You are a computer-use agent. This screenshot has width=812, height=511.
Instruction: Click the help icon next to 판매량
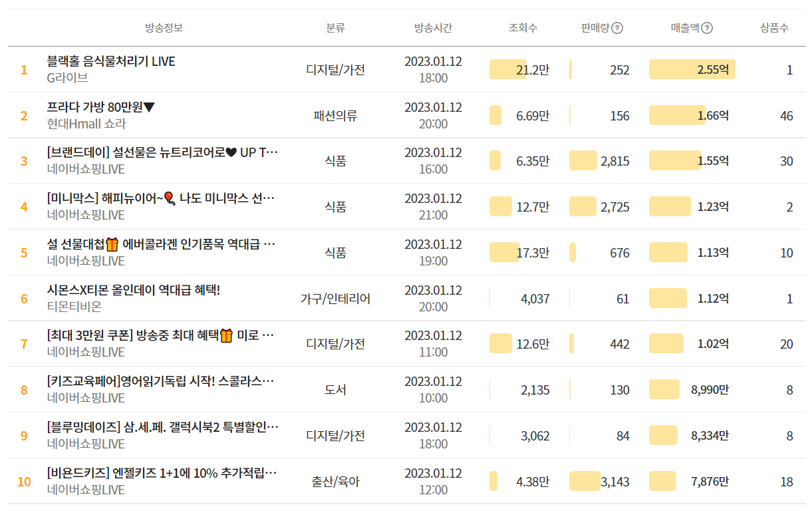click(x=617, y=28)
